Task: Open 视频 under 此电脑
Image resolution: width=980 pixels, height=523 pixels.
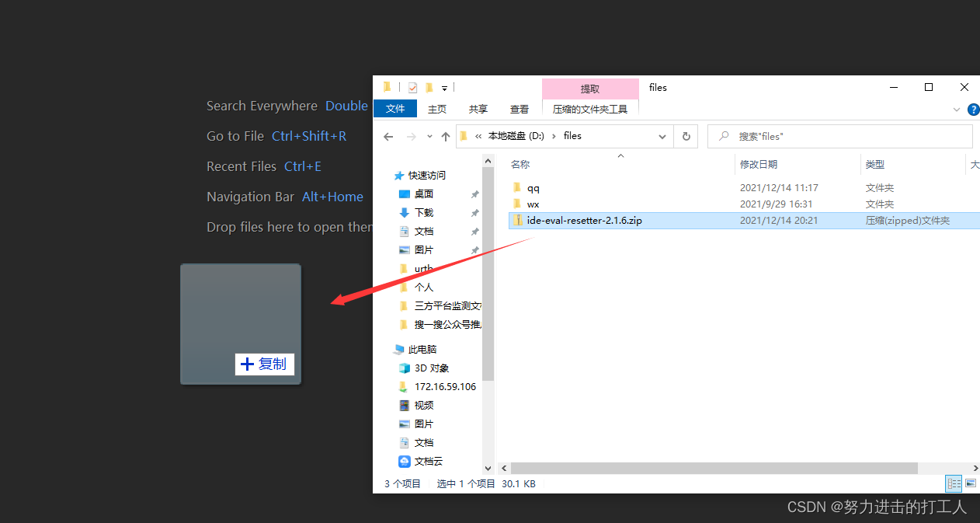Action: tap(424, 406)
